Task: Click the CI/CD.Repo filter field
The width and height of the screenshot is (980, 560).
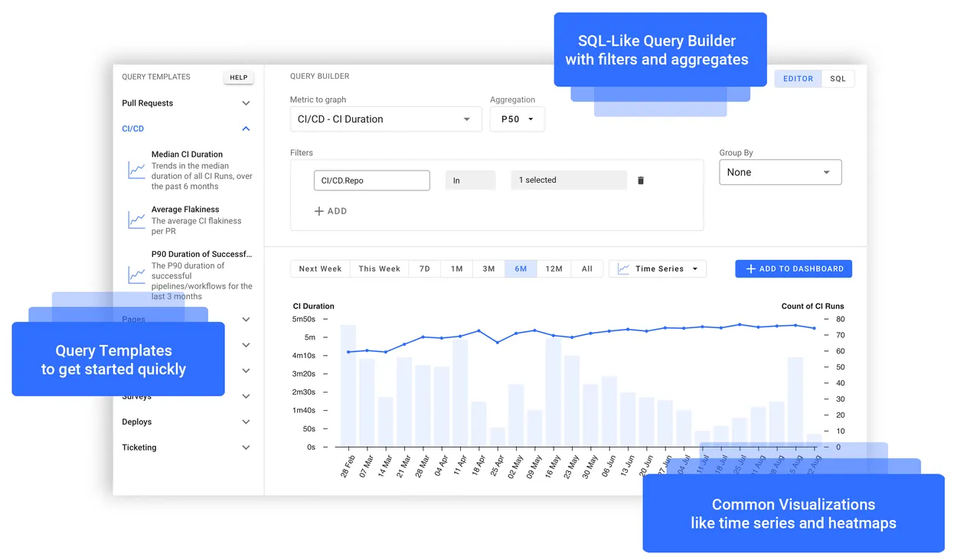Action: [372, 181]
